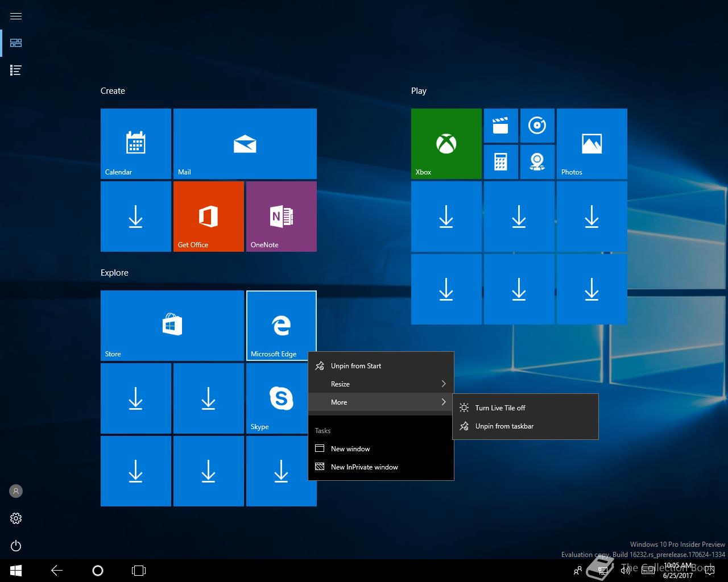The height and width of the screenshot is (582, 728).
Task: Open the Calendar tile
Action: 136,144
